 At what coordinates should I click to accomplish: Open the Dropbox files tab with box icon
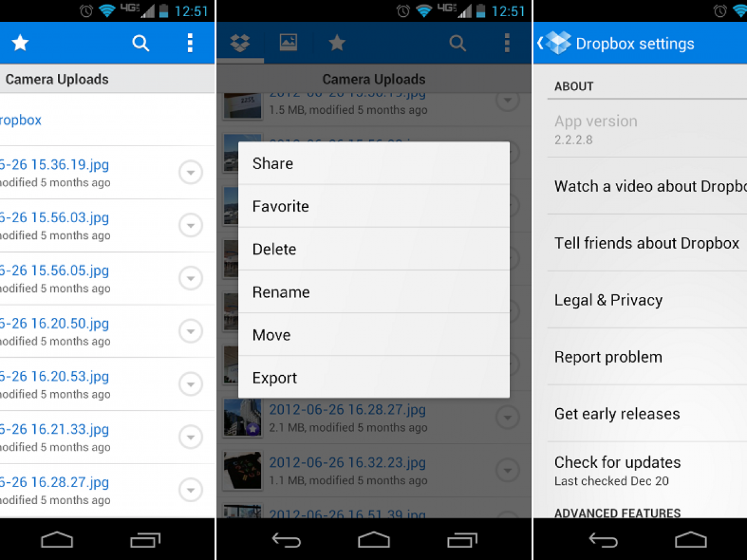(240, 43)
